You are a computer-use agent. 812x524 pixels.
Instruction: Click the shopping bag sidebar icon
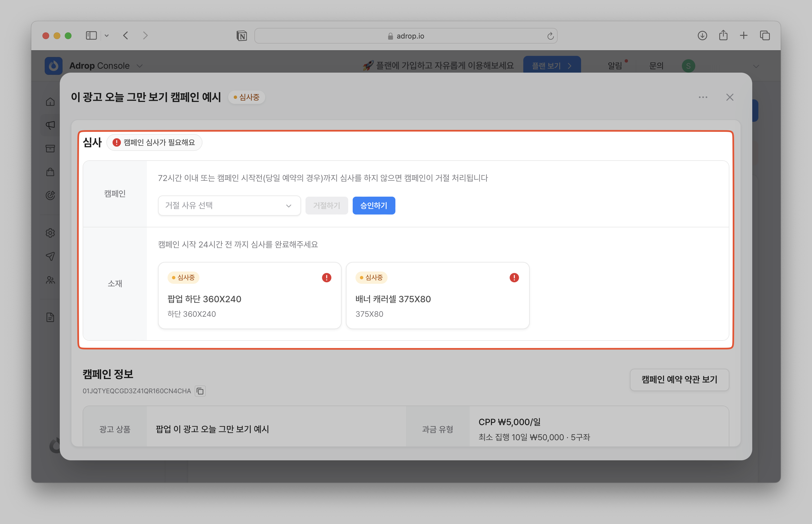(50, 172)
